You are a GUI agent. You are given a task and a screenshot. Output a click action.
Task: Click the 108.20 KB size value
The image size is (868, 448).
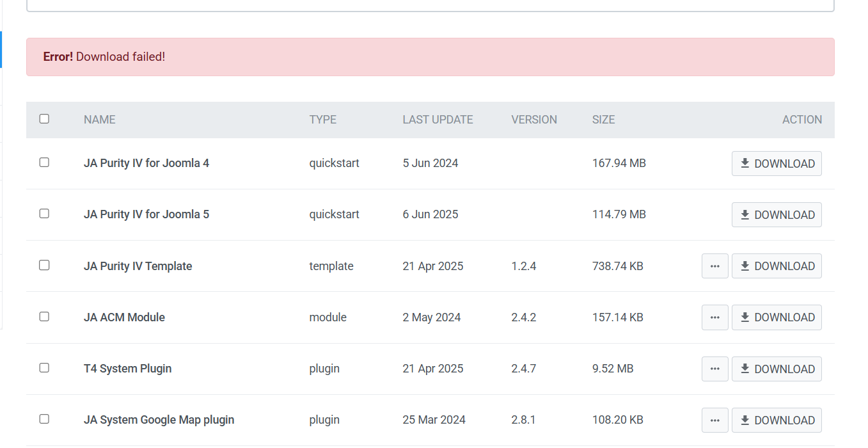(618, 420)
